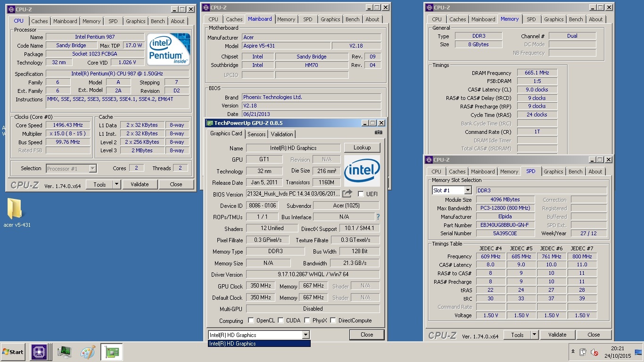The height and width of the screenshot is (362, 644).
Task: Click title bar icon of CPU-Z Timings window
Action: pos(429,7)
